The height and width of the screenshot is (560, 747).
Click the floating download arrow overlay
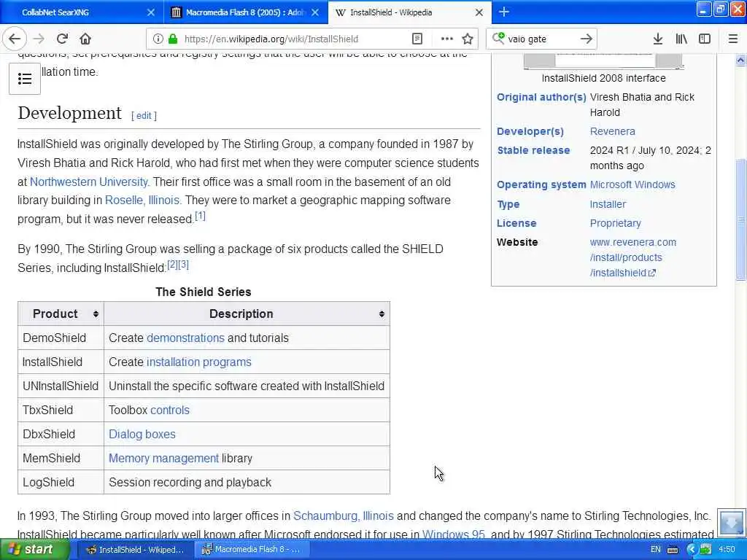point(731,522)
